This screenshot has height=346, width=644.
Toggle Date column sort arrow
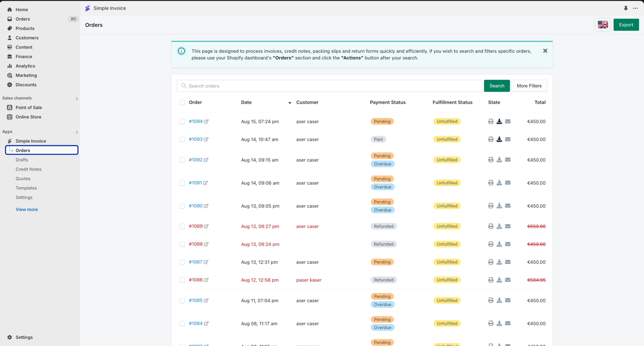pos(289,103)
